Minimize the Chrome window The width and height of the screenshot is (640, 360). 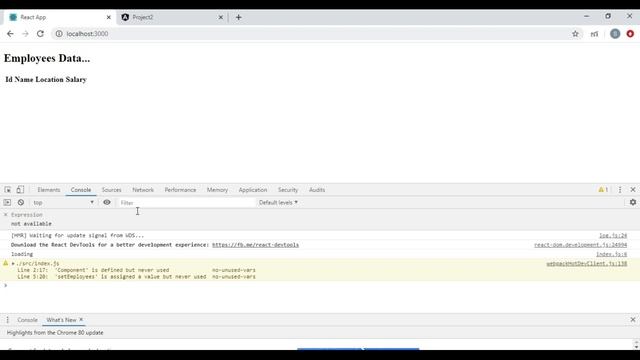tap(587, 16)
